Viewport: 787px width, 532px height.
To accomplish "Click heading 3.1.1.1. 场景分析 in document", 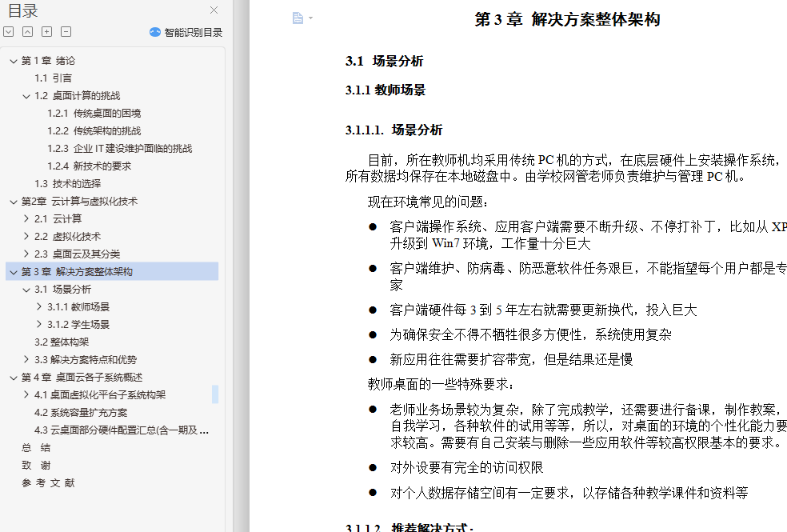I will pyautogui.click(x=394, y=130).
